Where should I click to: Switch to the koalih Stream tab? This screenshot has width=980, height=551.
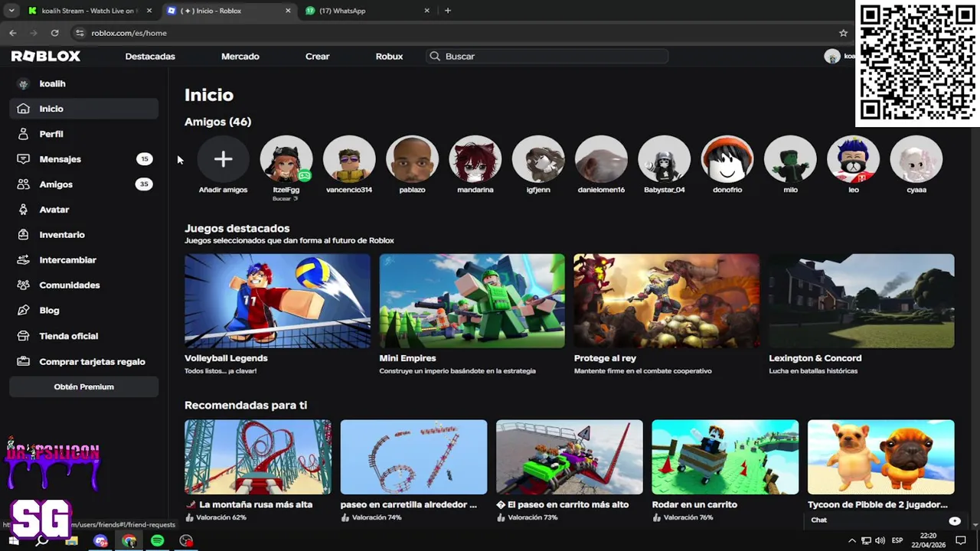click(x=88, y=11)
